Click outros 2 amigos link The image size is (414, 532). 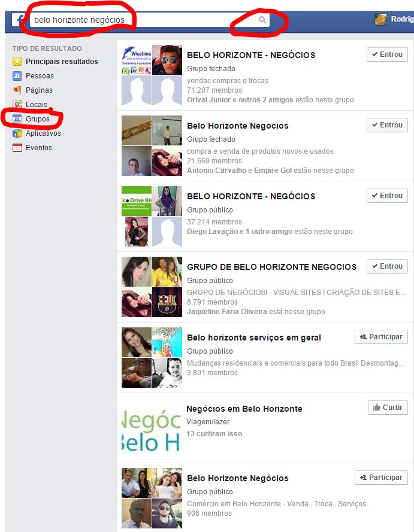coord(265,100)
